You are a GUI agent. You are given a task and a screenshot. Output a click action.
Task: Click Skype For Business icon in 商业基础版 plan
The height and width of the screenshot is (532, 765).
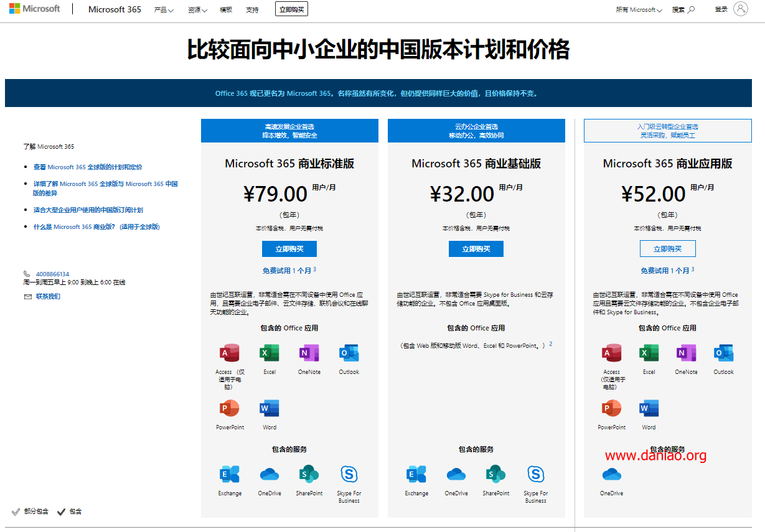pos(536,474)
